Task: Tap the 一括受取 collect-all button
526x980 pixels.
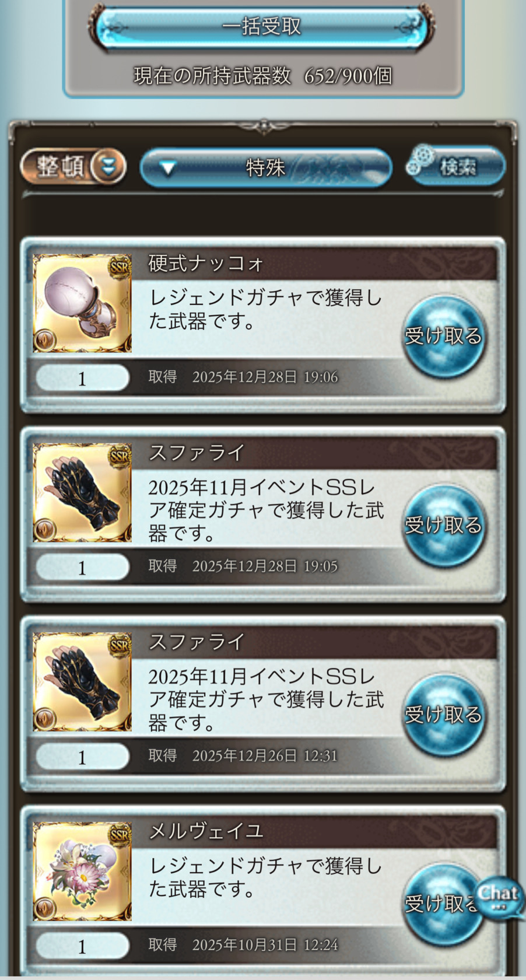Action: coord(261,26)
